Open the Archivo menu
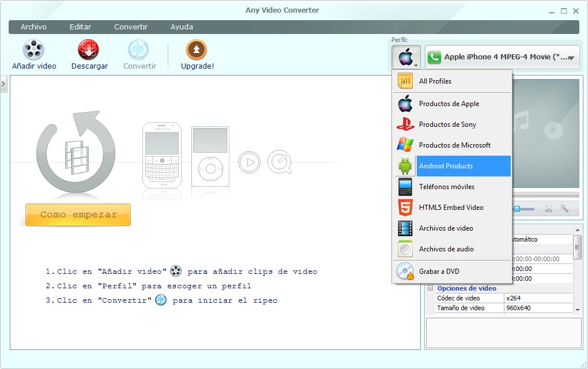Viewport: 588px width, 369px height. coord(33,27)
